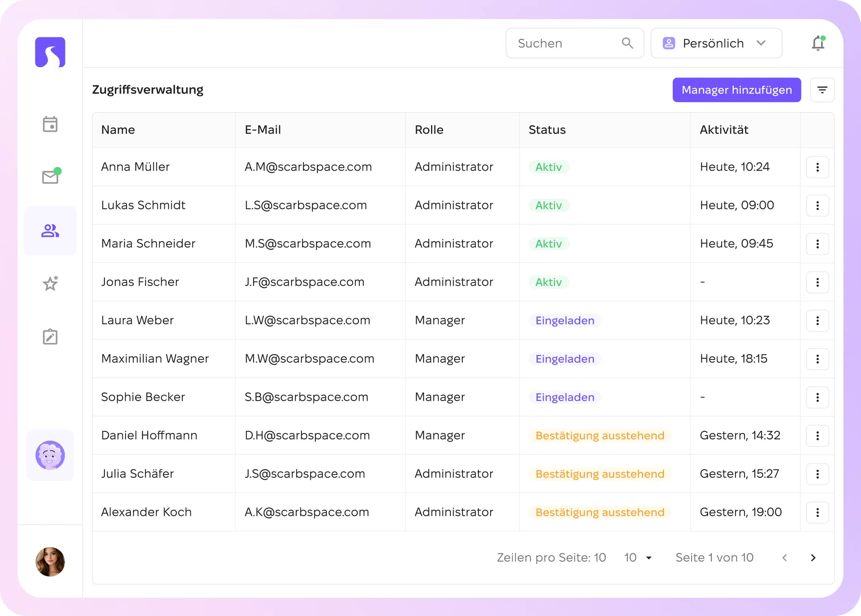The width and height of the screenshot is (861, 616).
Task: Click Manager hinzufügen button
Action: click(737, 90)
